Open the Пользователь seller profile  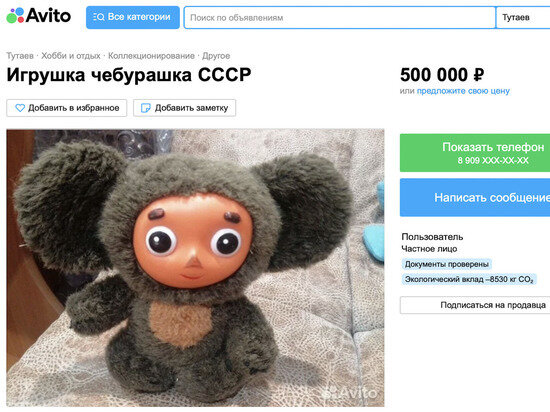point(432,237)
